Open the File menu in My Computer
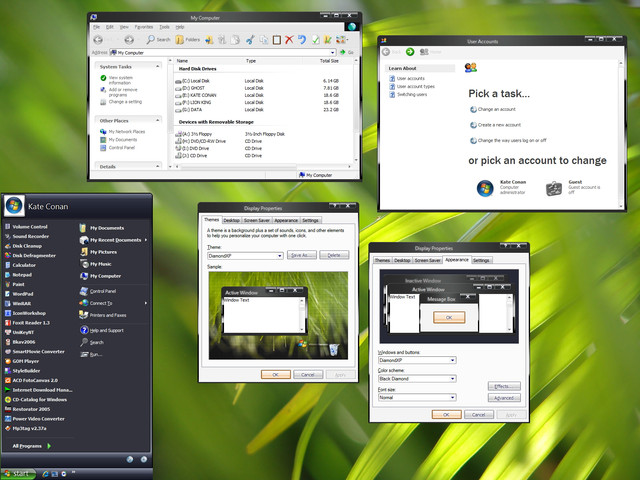The height and width of the screenshot is (480, 640). point(97,27)
